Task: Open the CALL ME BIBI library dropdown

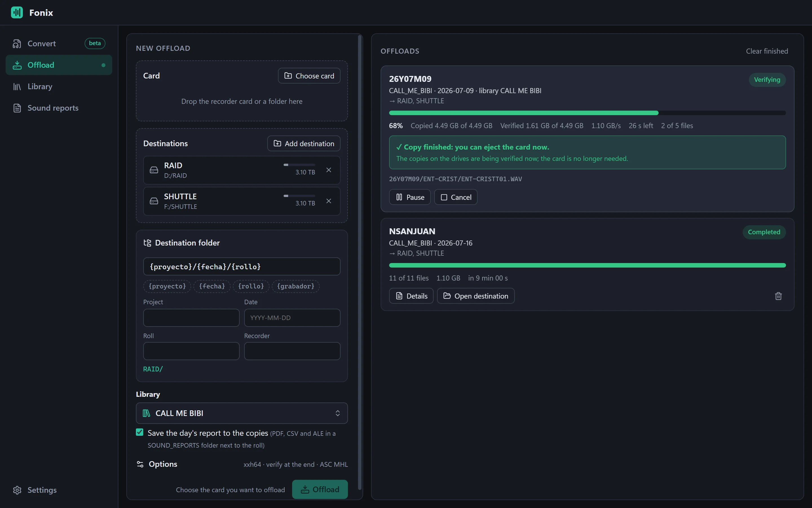Action: (242, 413)
